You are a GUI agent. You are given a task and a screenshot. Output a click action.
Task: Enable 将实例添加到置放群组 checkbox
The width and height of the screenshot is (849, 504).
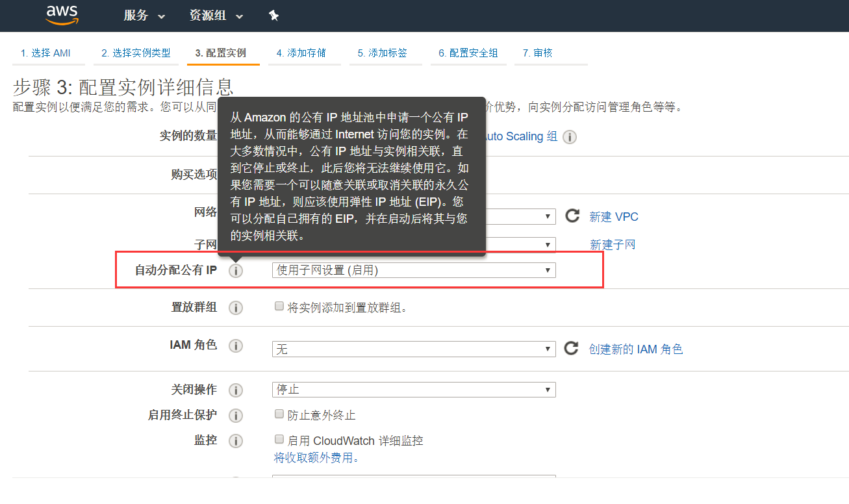click(x=279, y=306)
